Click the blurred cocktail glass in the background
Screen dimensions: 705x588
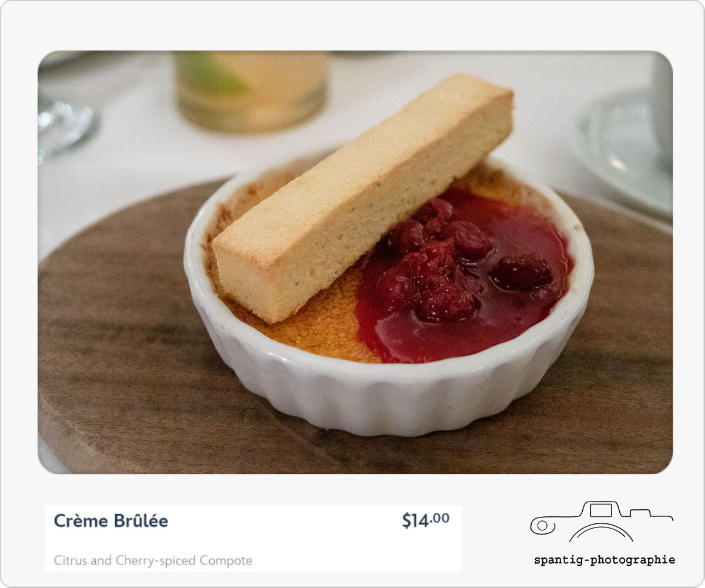point(251,91)
